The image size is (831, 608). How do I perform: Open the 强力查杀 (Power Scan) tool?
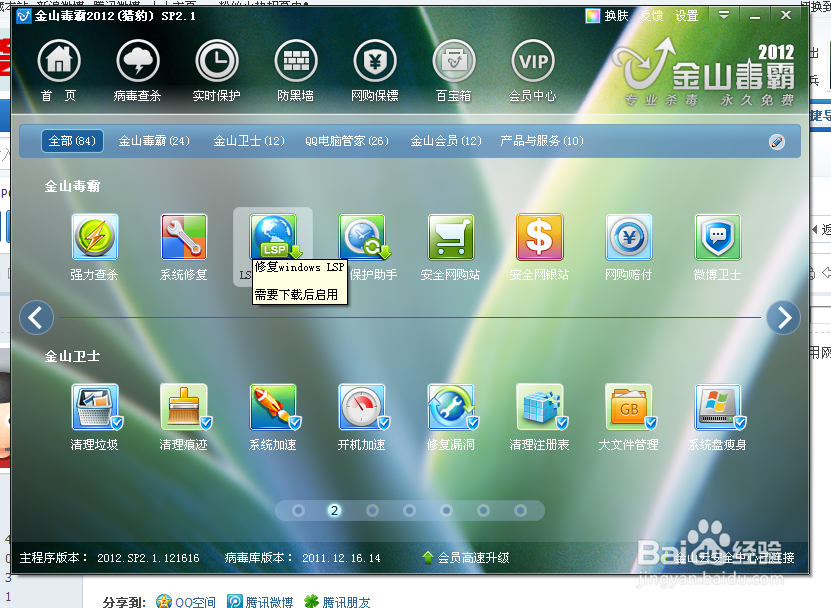pyautogui.click(x=92, y=238)
